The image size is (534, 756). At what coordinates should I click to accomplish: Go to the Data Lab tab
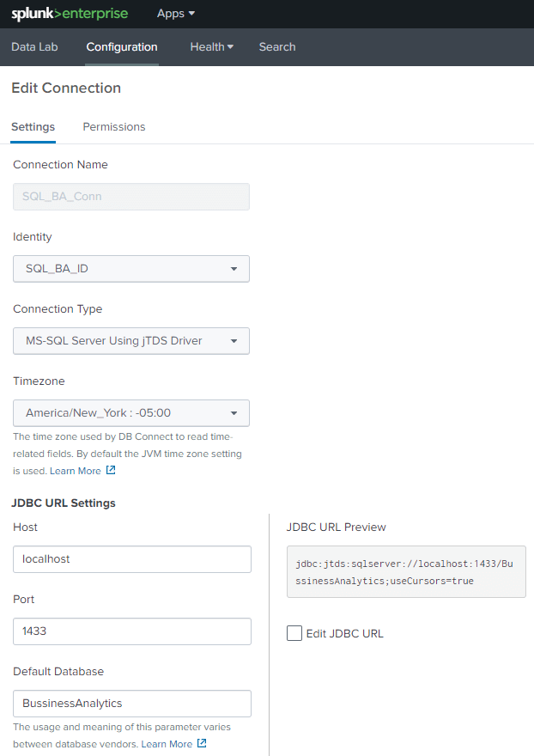point(34,47)
